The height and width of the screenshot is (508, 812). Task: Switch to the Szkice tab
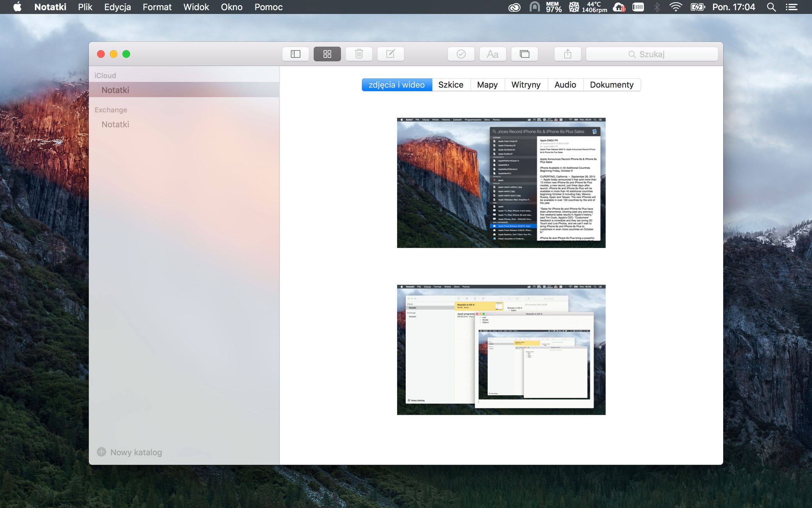pos(451,85)
